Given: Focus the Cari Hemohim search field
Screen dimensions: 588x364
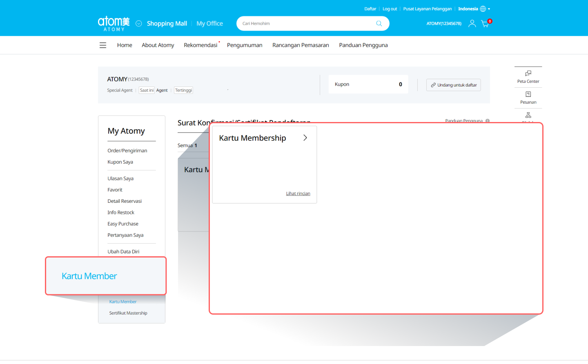Looking at the screenshot, I should [306, 24].
